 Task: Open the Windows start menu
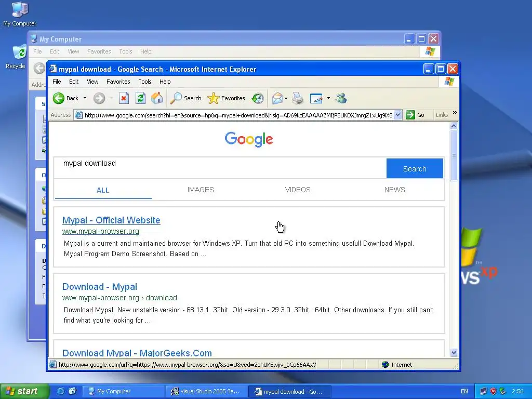(x=24, y=392)
